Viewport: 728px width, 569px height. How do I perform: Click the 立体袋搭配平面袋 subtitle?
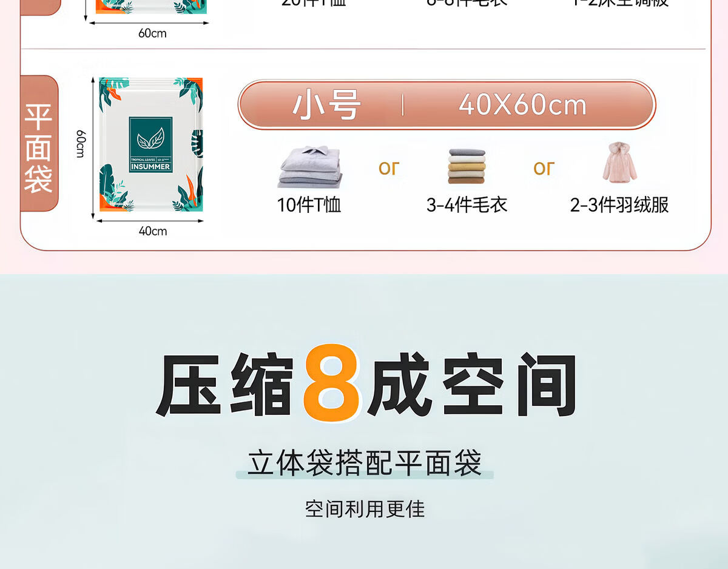click(x=365, y=463)
